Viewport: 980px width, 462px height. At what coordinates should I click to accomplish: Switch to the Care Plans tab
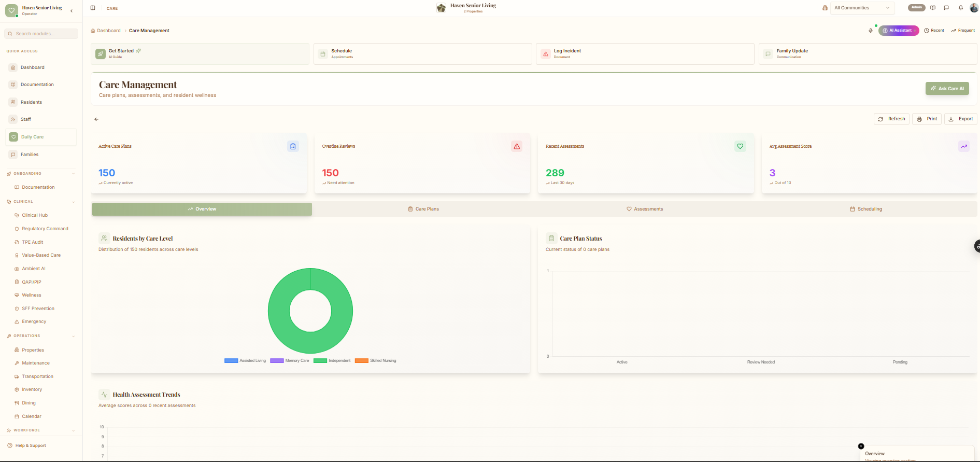coord(423,209)
